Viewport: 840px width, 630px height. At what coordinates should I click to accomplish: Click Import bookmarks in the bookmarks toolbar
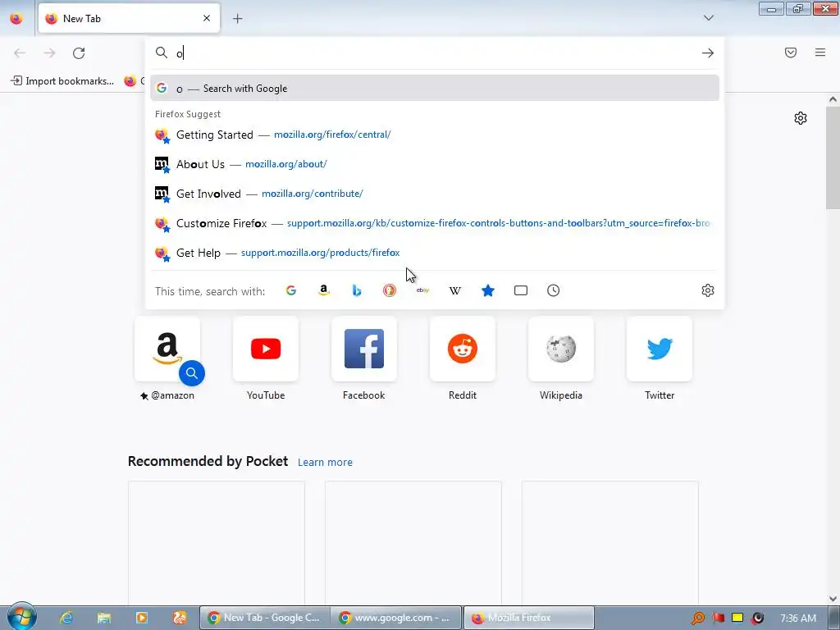click(62, 81)
